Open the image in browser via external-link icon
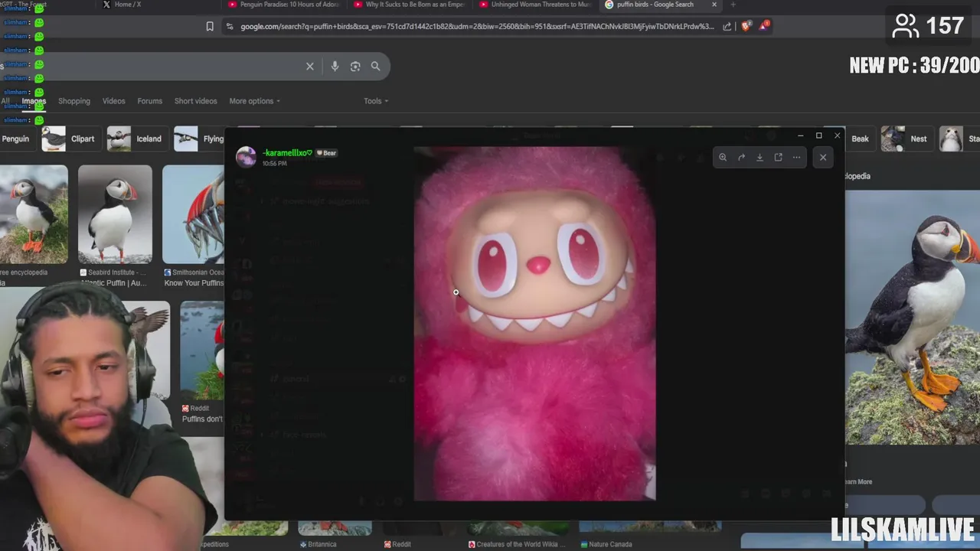 pos(778,157)
